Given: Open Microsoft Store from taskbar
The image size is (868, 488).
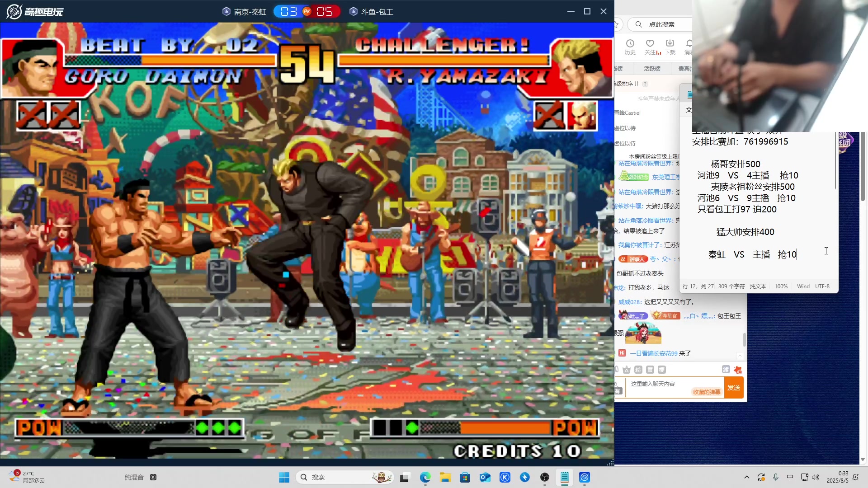Looking at the screenshot, I should coord(465,477).
